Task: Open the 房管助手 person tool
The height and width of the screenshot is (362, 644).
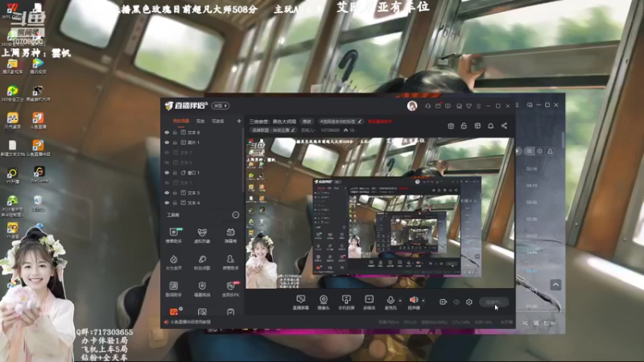Action: tap(230, 263)
